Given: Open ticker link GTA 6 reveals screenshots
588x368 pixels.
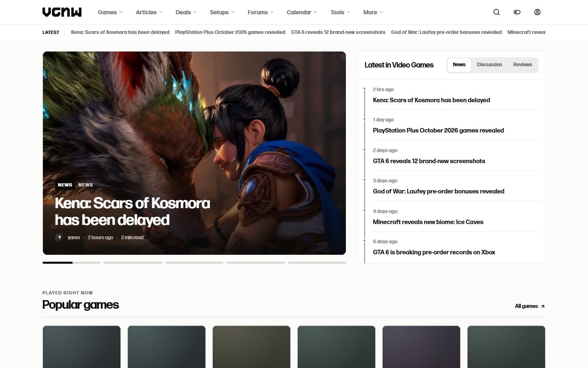Looking at the screenshot, I should pos(338,32).
